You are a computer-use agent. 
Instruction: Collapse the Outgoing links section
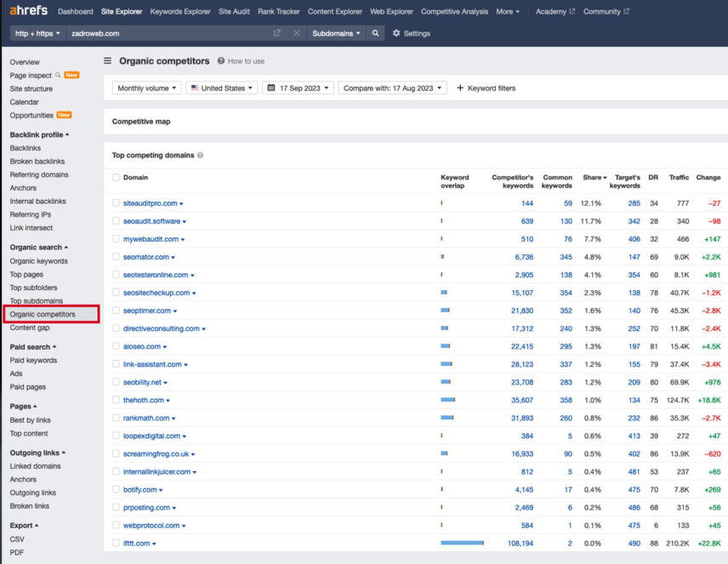[x=37, y=453]
